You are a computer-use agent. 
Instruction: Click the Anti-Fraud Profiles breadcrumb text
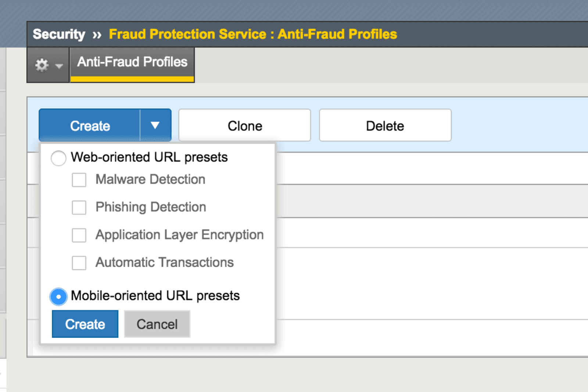(337, 34)
